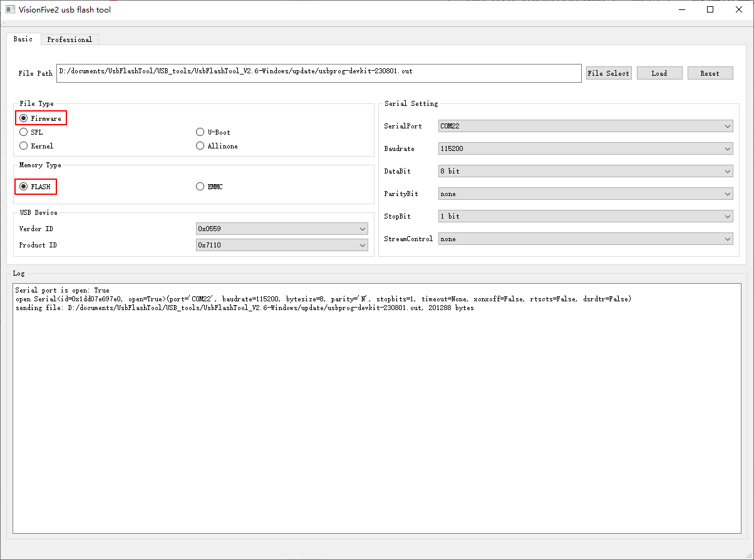754x560 pixels.
Task: Switch to the Professional tab
Action: click(70, 39)
